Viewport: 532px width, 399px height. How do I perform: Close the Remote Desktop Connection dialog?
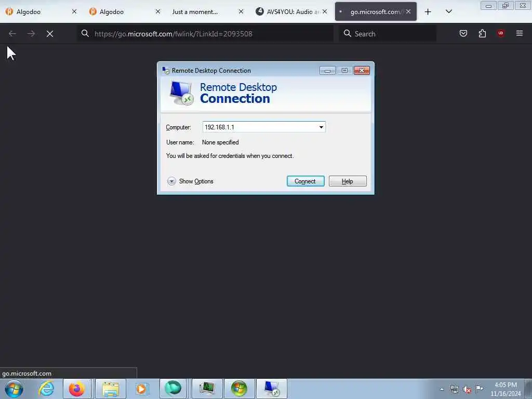pyautogui.click(x=362, y=70)
